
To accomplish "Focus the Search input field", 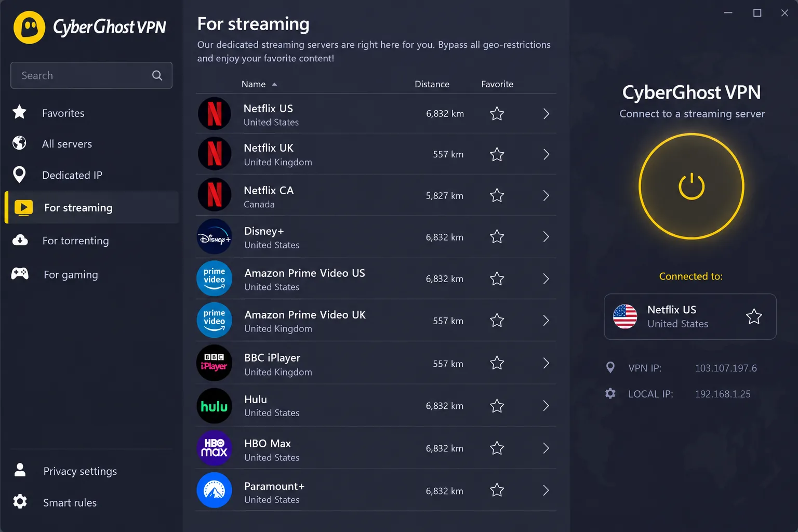I will [x=91, y=75].
